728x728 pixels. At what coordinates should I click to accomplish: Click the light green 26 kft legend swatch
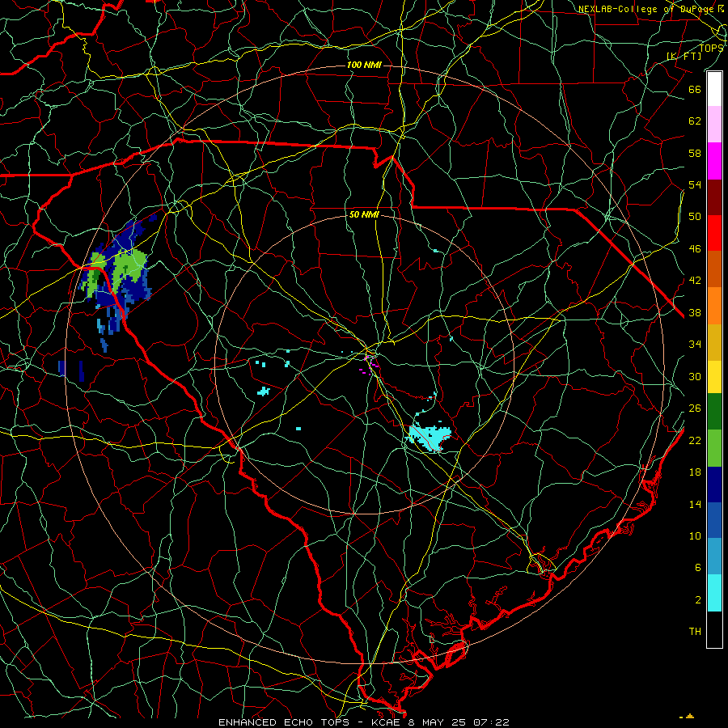coord(714,448)
